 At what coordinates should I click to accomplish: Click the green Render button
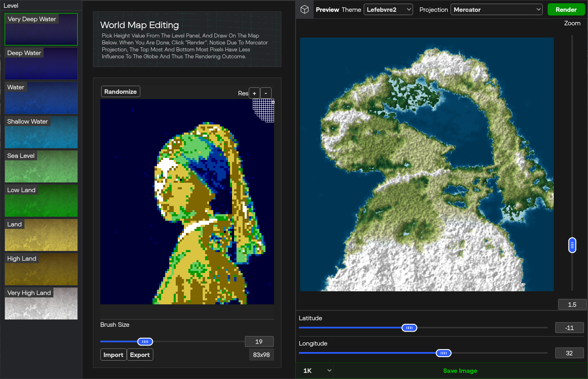click(566, 9)
